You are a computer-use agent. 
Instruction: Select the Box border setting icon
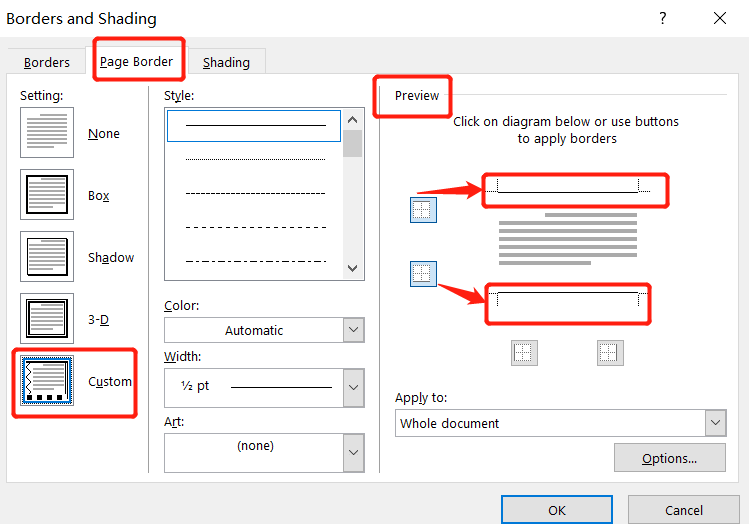pos(47,194)
